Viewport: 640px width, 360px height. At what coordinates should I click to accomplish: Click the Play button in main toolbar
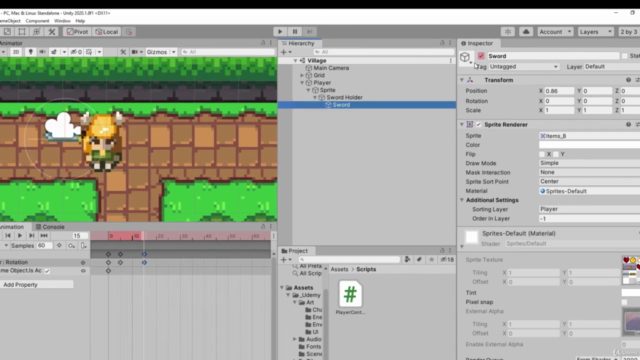click(280, 31)
